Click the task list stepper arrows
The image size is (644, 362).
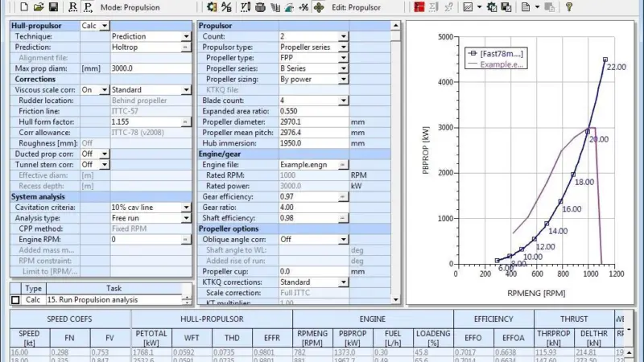click(x=187, y=300)
